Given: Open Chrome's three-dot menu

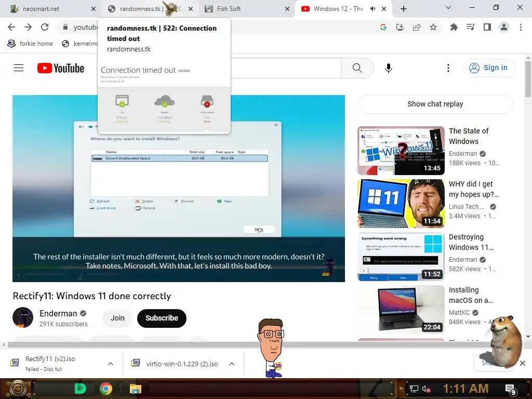Looking at the screenshot, I should point(521,27).
